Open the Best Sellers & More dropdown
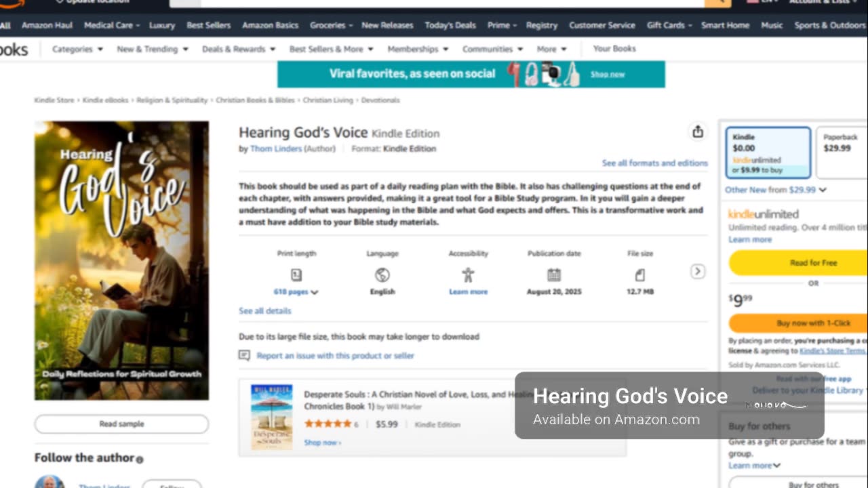The image size is (868, 488). click(332, 49)
